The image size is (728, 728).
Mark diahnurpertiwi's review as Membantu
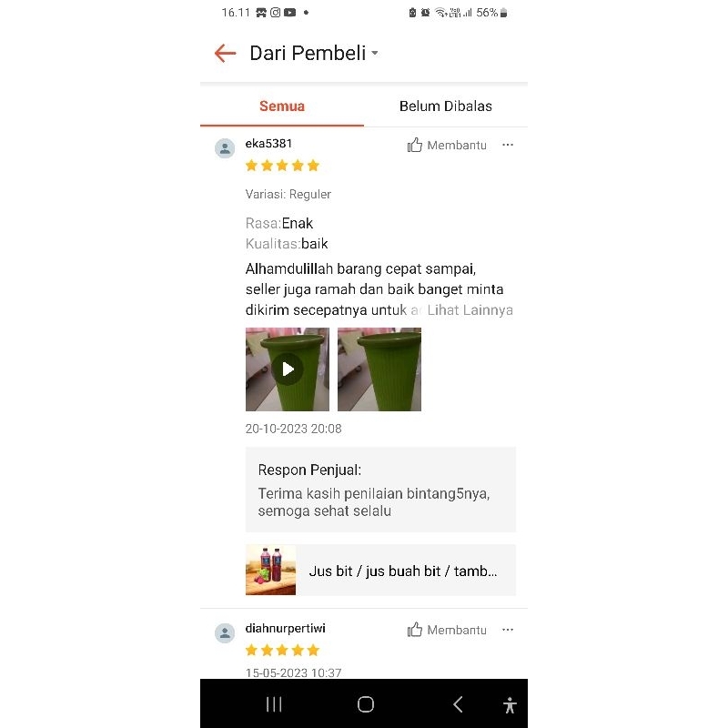pyautogui.click(x=447, y=630)
